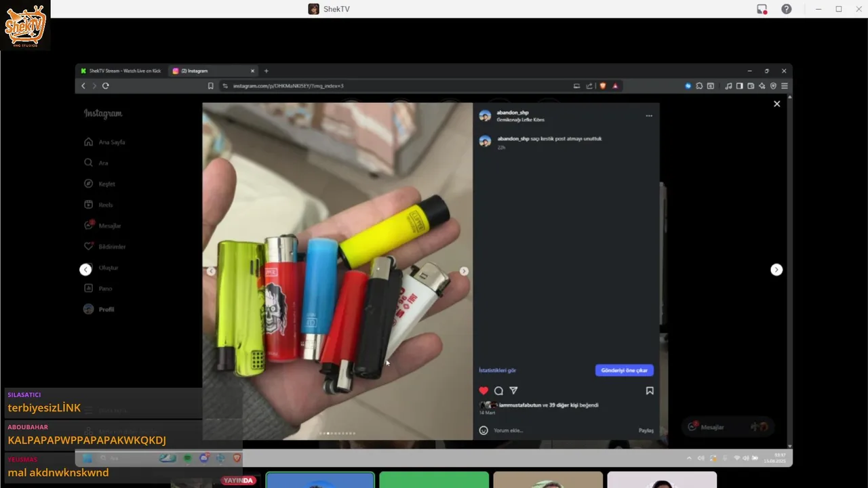Open comments via the speech bubble icon
The image size is (868, 488).
click(498, 391)
